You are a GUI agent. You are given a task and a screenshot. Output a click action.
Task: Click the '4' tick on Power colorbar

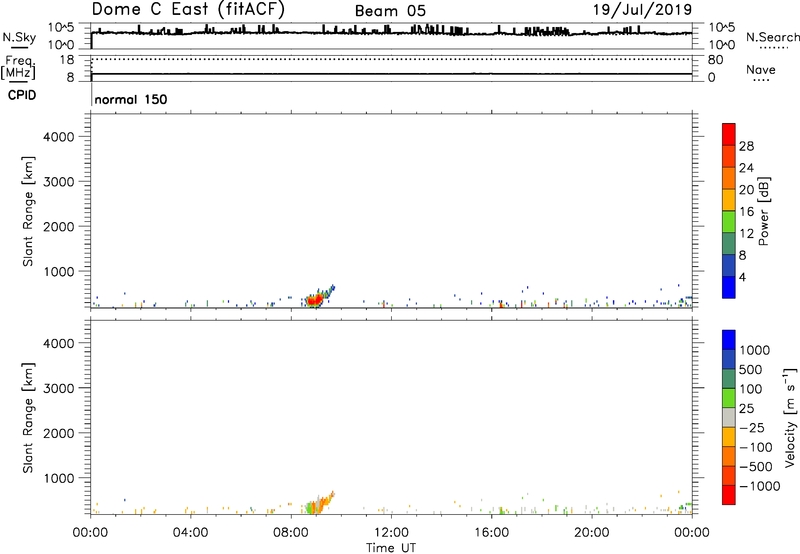click(x=742, y=277)
